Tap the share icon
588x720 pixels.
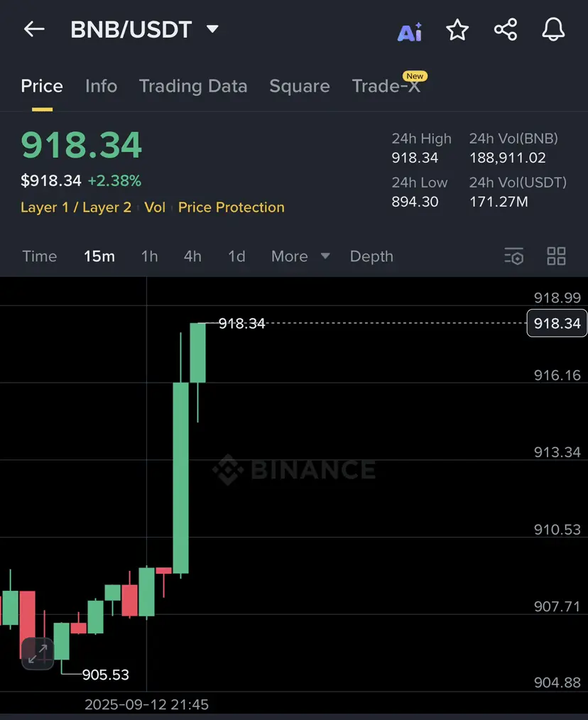pyautogui.click(x=506, y=30)
